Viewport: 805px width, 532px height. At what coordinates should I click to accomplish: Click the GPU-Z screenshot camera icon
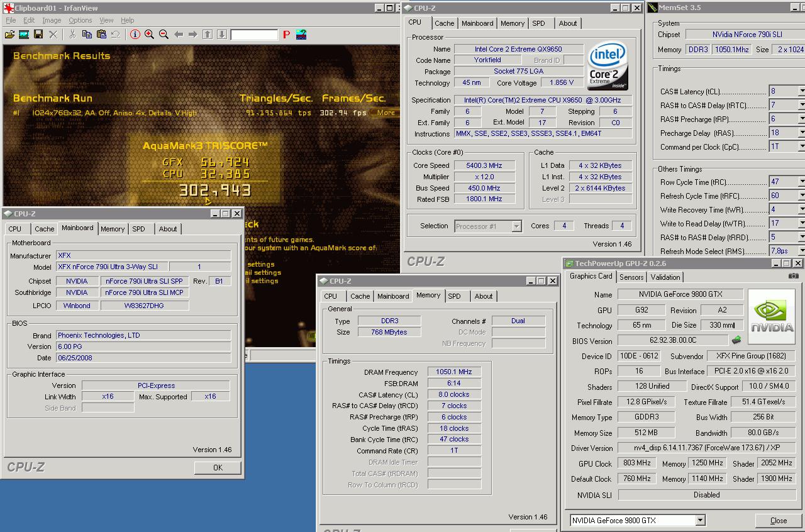click(794, 276)
